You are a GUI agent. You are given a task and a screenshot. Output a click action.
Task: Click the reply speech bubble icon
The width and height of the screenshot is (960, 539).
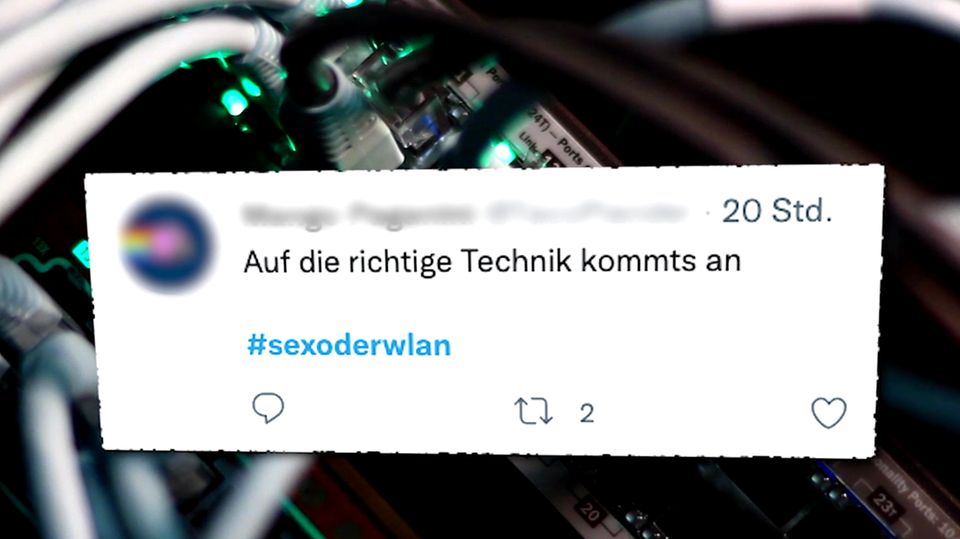[x=268, y=408]
